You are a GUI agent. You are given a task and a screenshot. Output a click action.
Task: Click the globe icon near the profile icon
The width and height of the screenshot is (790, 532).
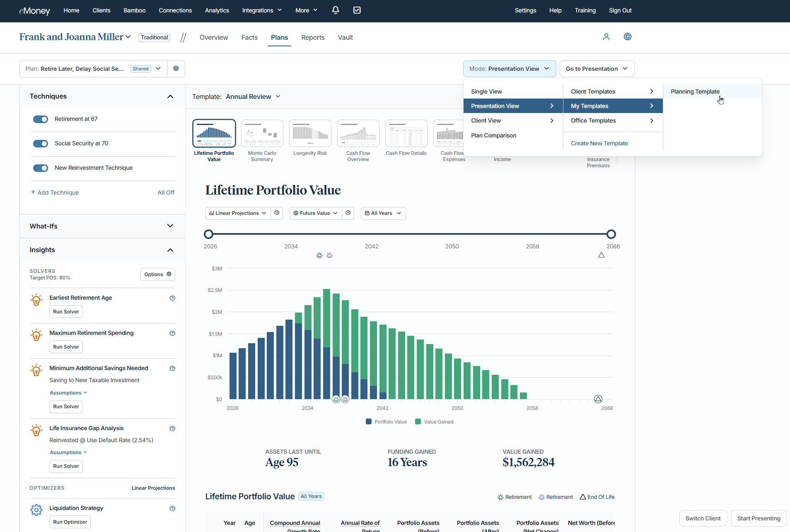[627, 37]
